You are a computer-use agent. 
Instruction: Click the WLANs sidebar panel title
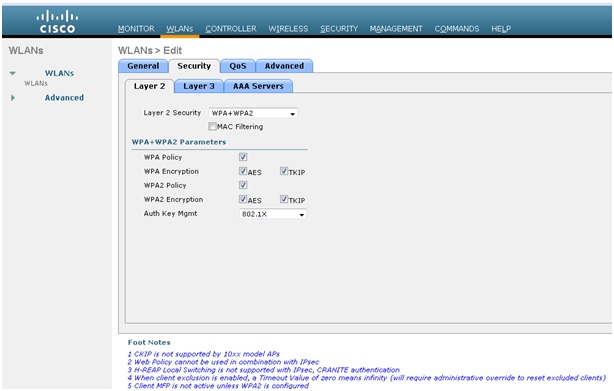coord(26,50)
